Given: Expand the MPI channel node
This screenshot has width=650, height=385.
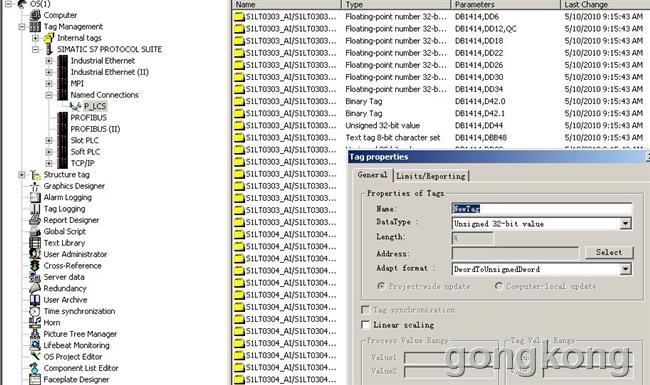Looking at the screenshot, I should tap(49, 84).
